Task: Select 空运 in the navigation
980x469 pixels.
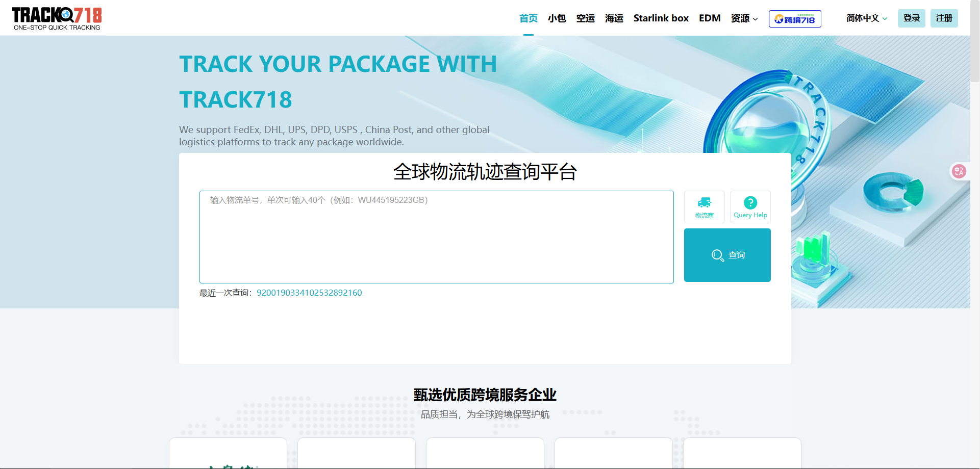Action: point(585,18)
